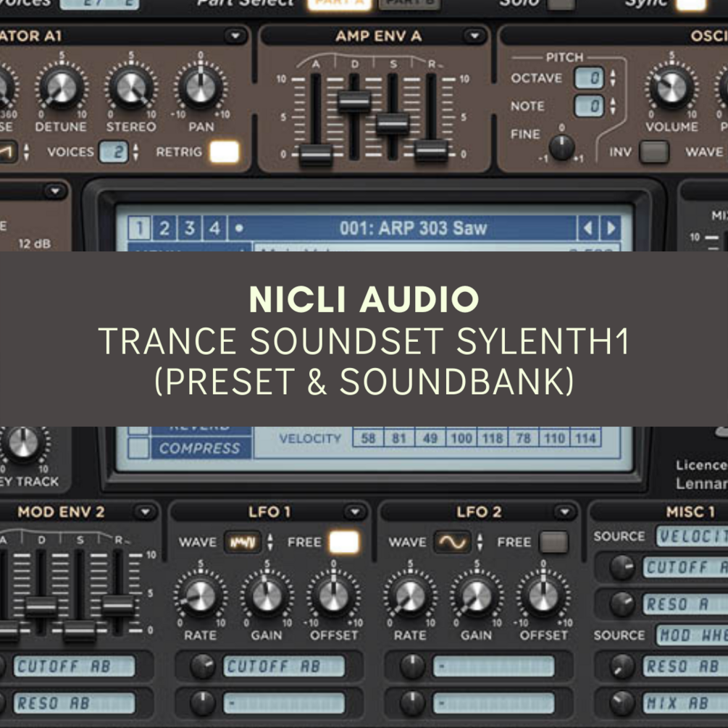The height and width of the screenshot is (728, 728).
Task: Open Oscillator A1 panel dropdown menu
Action: 235,35
